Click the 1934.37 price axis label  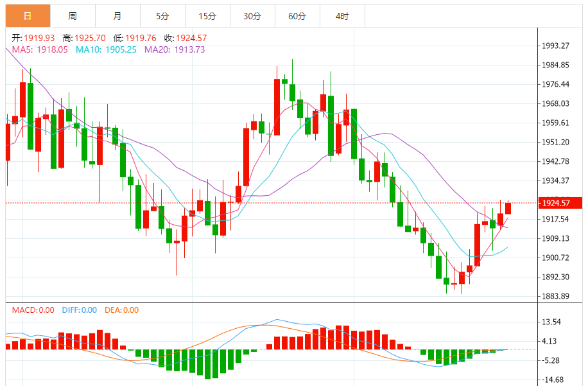pyautogui.click(x=555, y=180)
